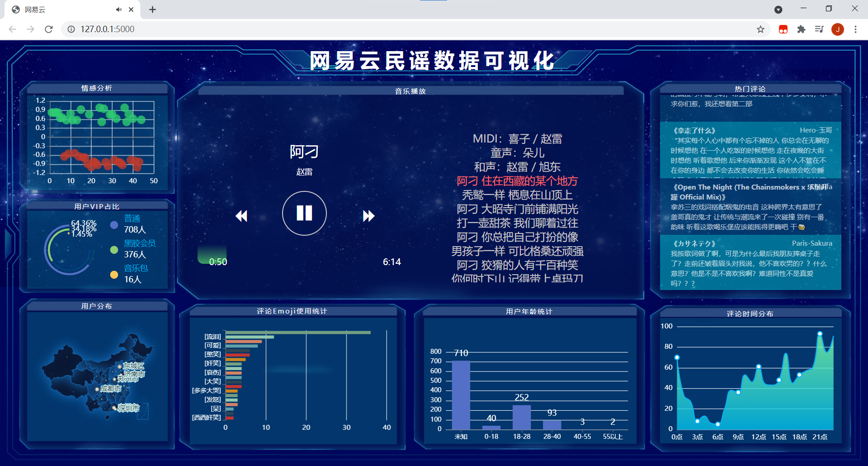Open the Open The Night comment
868x466 pixels.
pyautogui.click(x=750, y=206)
